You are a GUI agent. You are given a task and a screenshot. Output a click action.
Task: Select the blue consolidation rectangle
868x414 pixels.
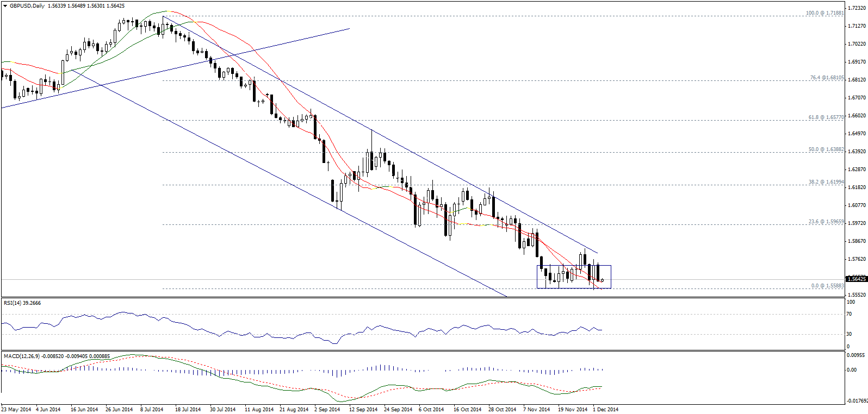pyautogui.click(x=574, y=277)
